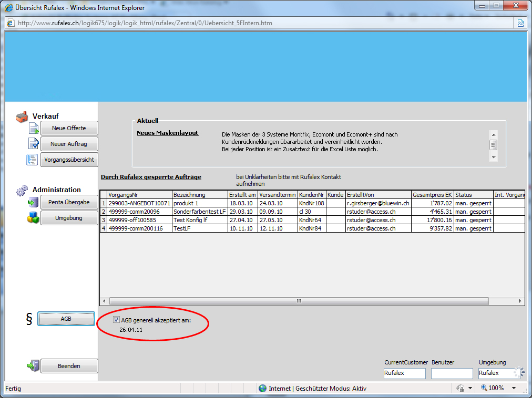This screenshot has width=532, height=398.
Task: Click the Neuer Auftrag button
Action: pos(69,144)
